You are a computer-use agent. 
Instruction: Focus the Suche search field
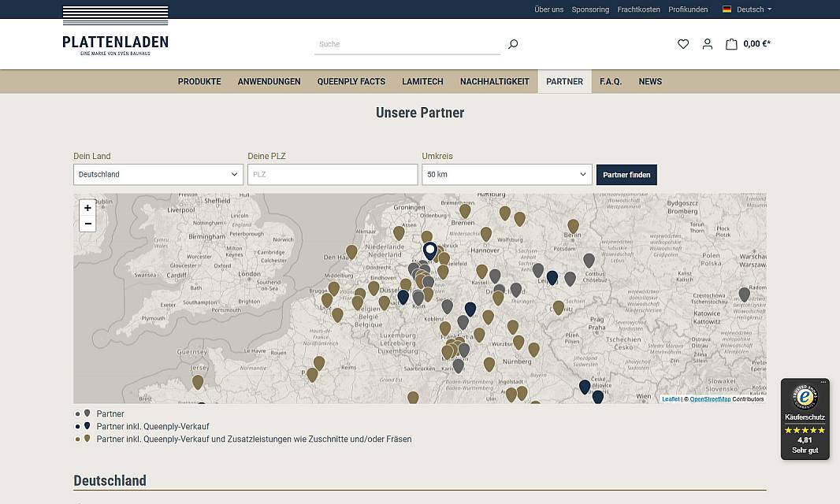(x=407, y=44)
